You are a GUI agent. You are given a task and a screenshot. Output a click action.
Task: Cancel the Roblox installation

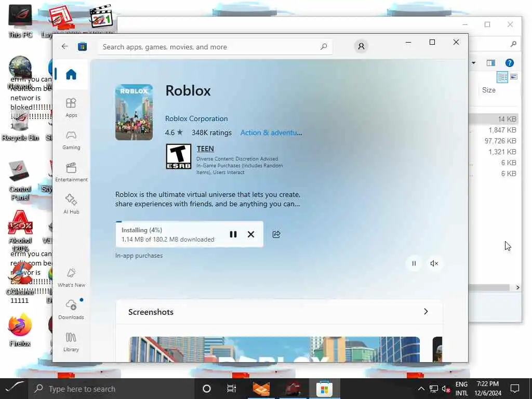pyautogui.click(x=251, y=234)
